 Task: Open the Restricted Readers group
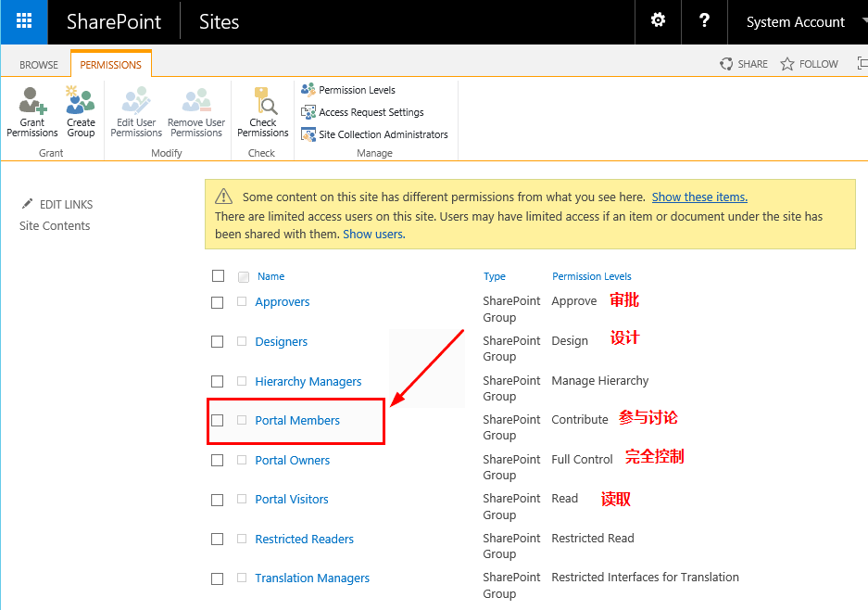click(305, 540)
